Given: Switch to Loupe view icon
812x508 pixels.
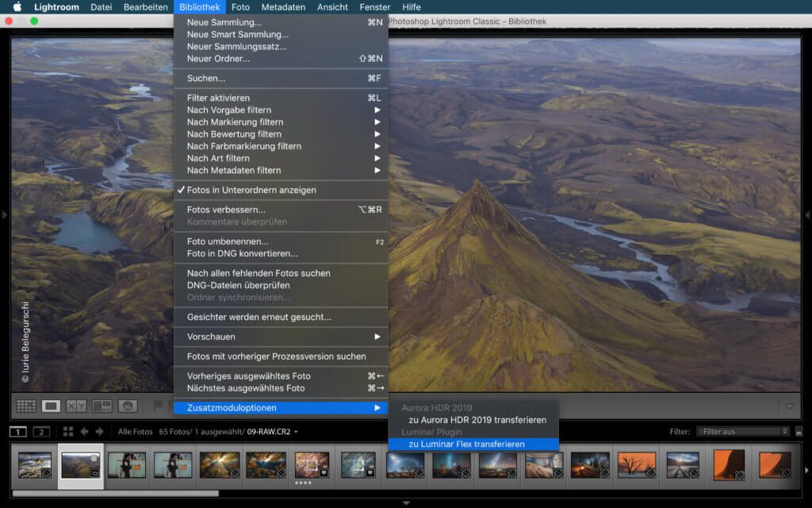Looking at the screenshot, I should coord(51,406).
